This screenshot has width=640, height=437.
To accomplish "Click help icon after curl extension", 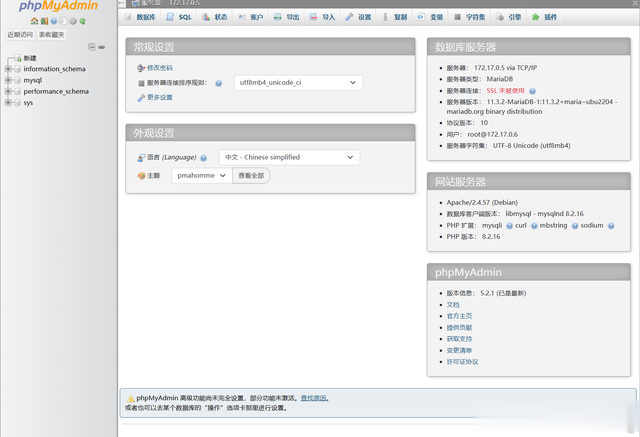I will (534, 226).
